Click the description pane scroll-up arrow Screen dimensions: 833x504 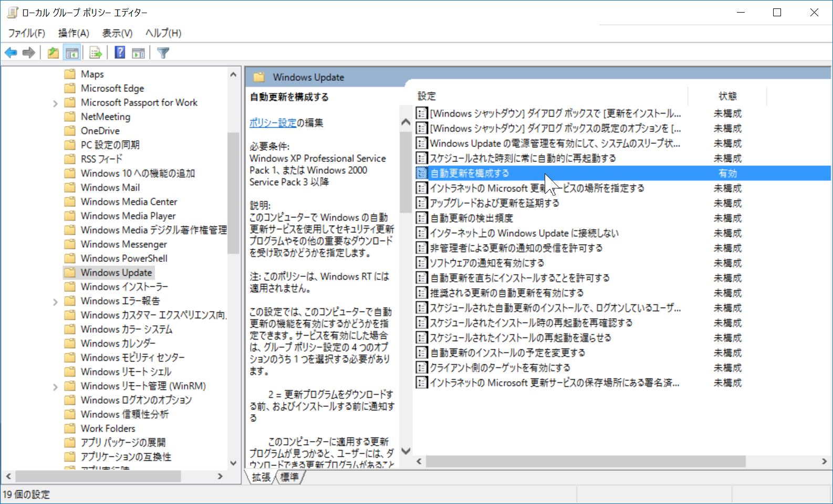pos(405,122)
